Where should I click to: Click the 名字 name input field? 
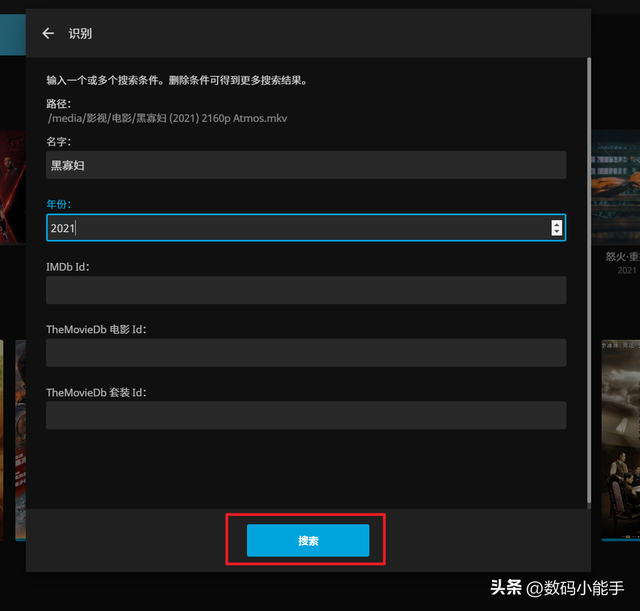306,165
